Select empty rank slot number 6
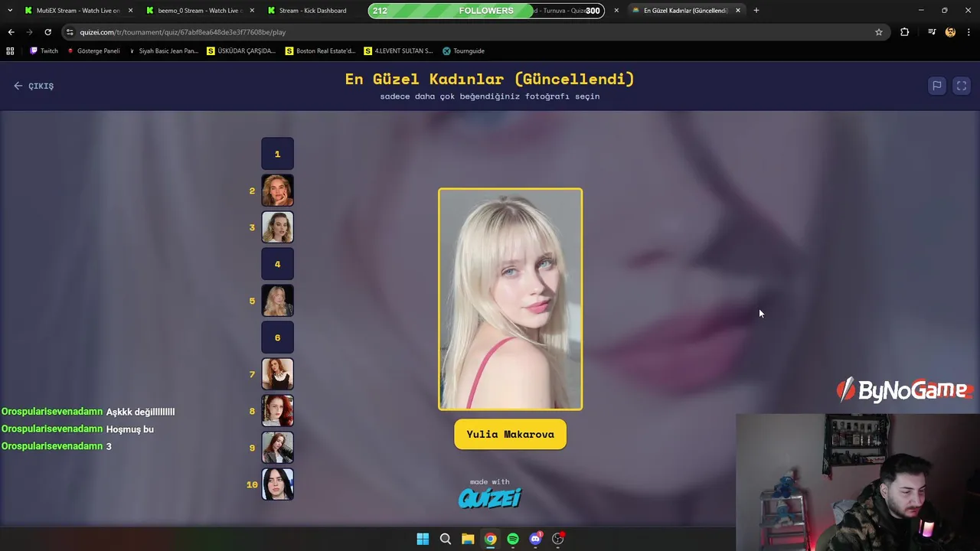Viewport: 980px width, 551px height. (x=277, y=337)
